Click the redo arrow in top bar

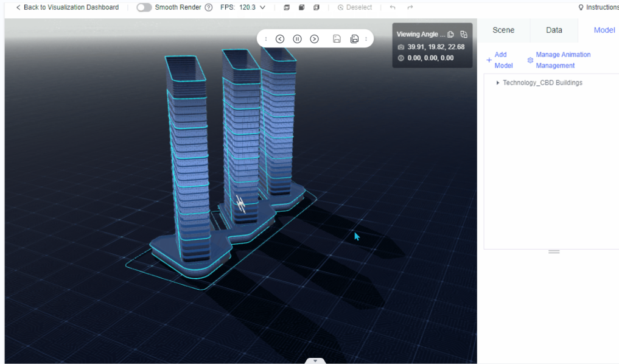pos(410,7)
